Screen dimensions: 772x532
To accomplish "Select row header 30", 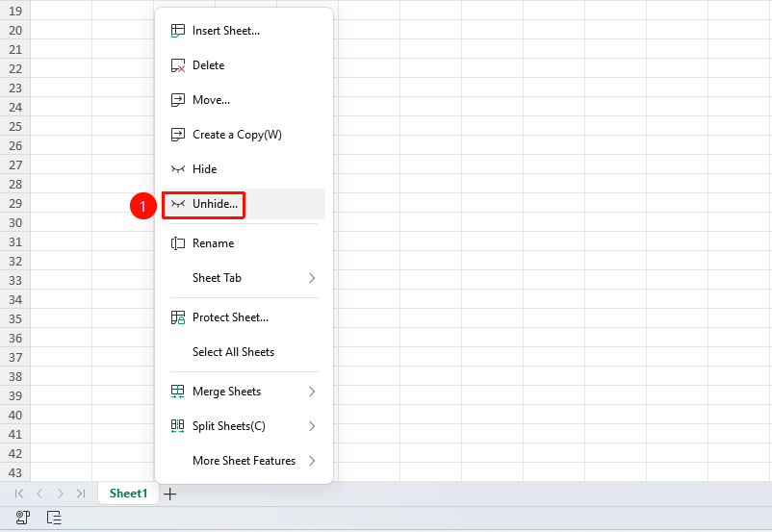I will pos(15,223).
